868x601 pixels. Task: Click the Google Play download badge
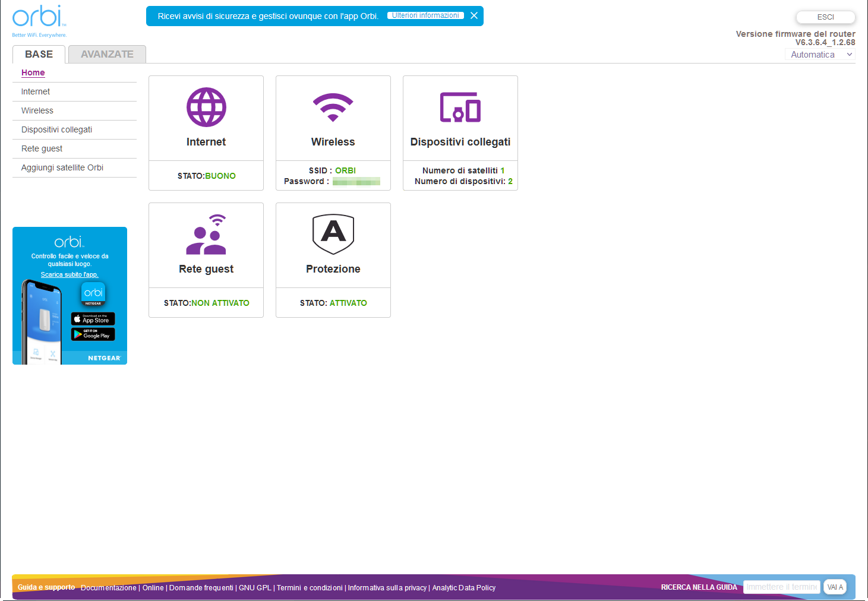pos(93,334)
